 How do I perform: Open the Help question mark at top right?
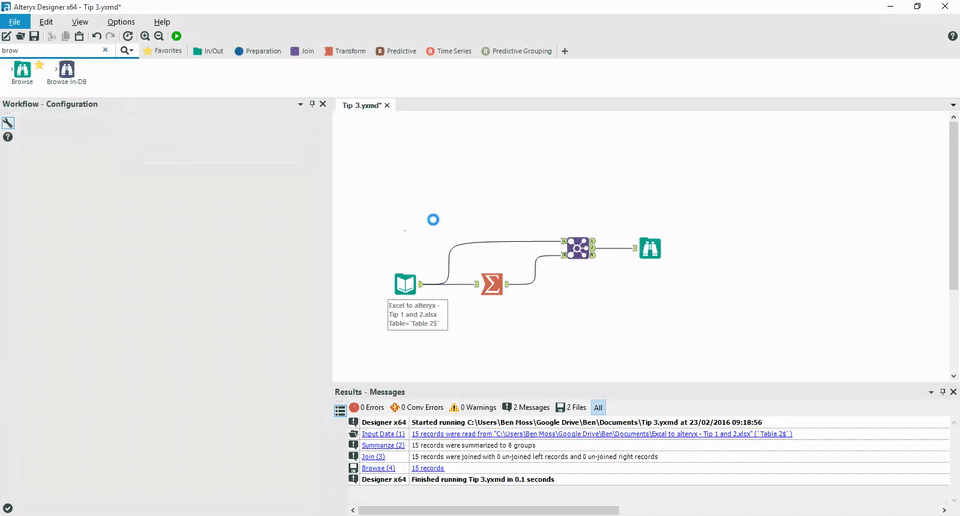click(x=953, y=36)
